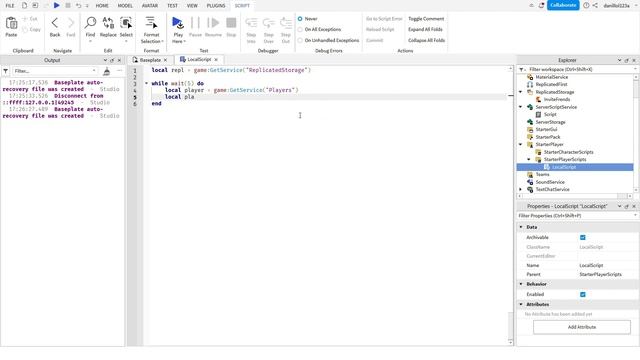Screen dimensions: 640x360
Task: Select the On Unhandled Exceptions option
Action: (300, 40)
